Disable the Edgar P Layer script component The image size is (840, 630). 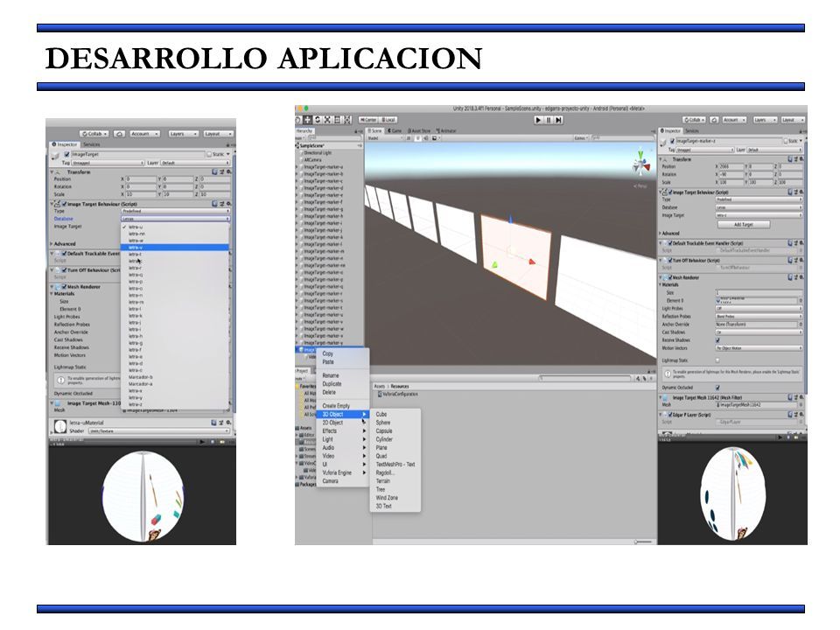click(669, 415)
